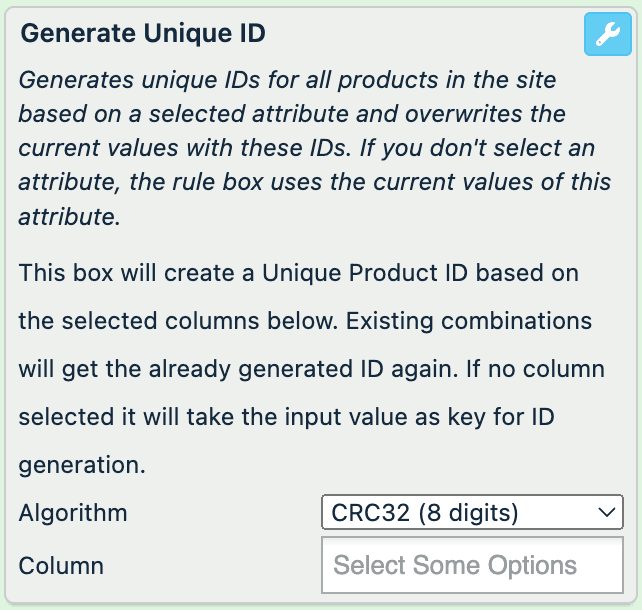642x610 pixels.
Task: Expand the Algorithm dropdown chevron arrow
Action: pyautogui.click(x=606, y=513)
